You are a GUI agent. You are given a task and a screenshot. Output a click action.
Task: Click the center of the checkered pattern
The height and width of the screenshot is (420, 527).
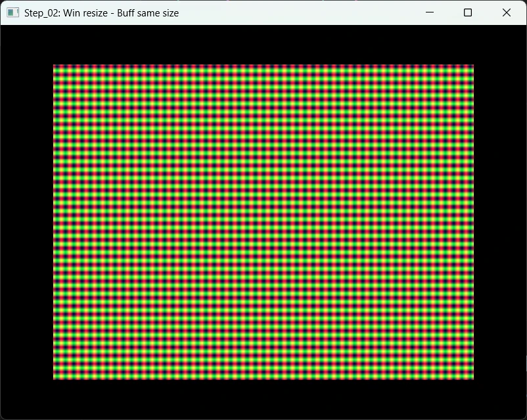pyautogui.click(x=263, y=222)
